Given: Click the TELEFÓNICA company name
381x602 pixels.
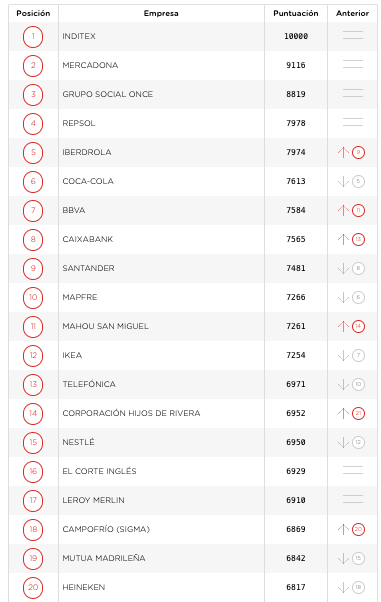Looking at the screenshot, I should click(x=89, y=384).
